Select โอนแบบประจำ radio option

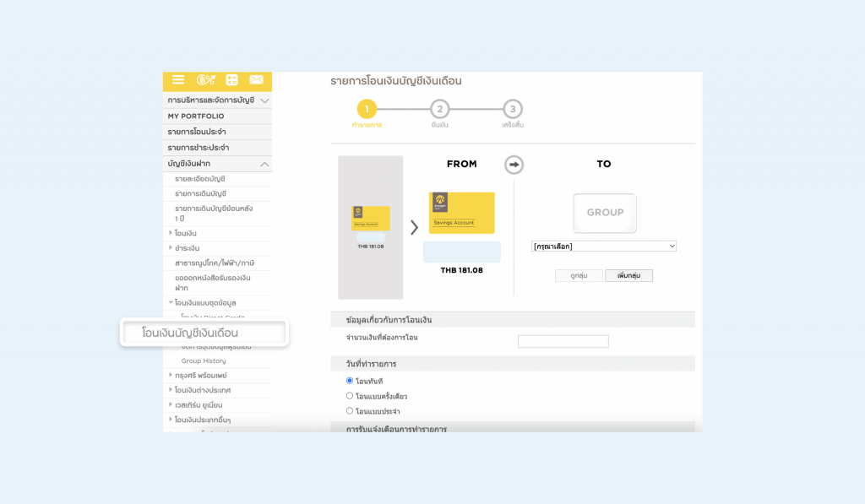point(350,411)
